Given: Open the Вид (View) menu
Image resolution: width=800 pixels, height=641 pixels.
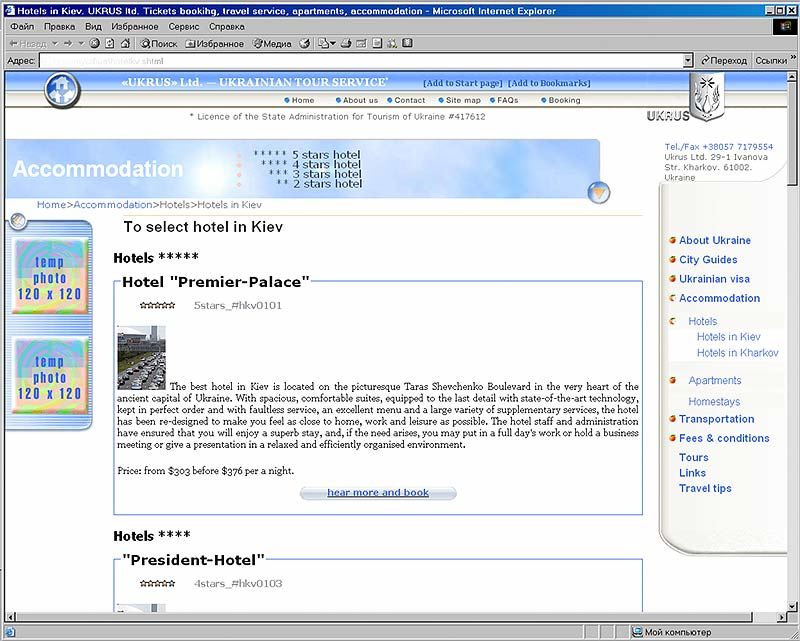Looking at the screenshot, I should tap(93, 26).
